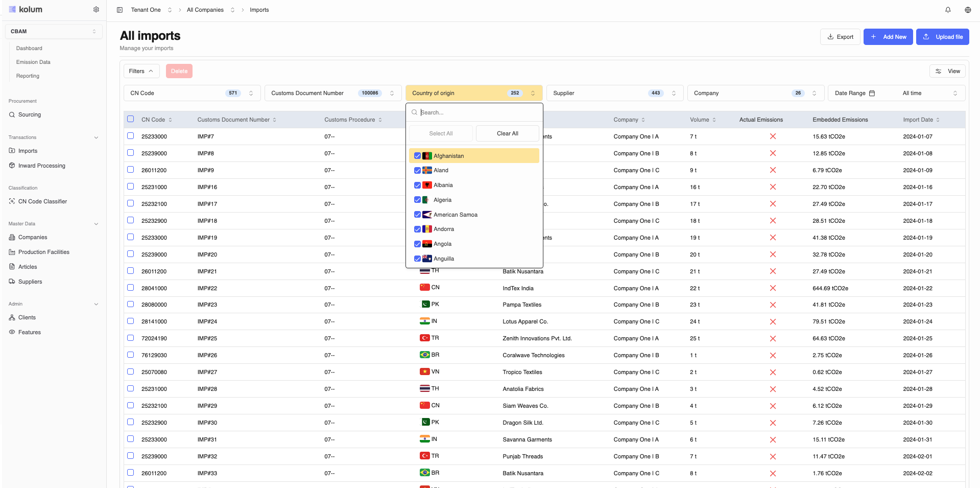
Task: Click Zenith Innovations Pvt. Ltd. supplier cell
Action: (537, 338)
